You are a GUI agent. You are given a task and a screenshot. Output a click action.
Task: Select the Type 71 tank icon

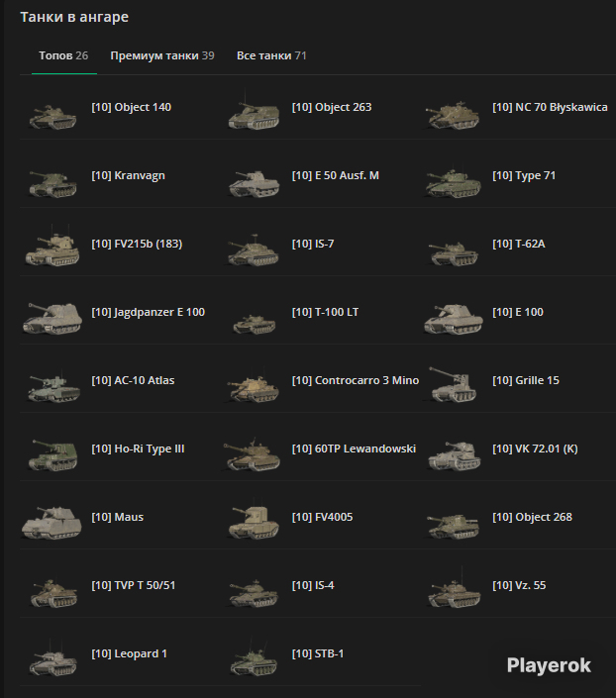coord(453,182)
